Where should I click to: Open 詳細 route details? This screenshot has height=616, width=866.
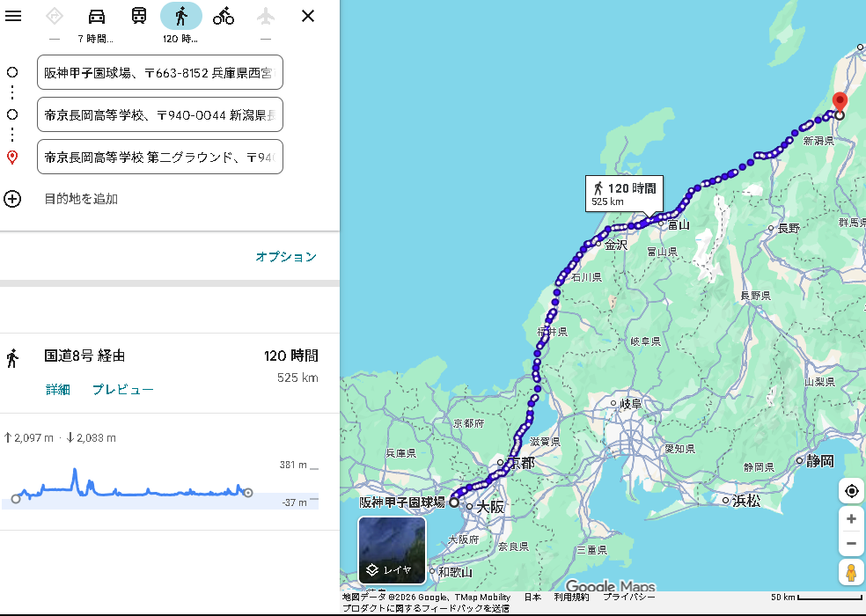(58, 390)
